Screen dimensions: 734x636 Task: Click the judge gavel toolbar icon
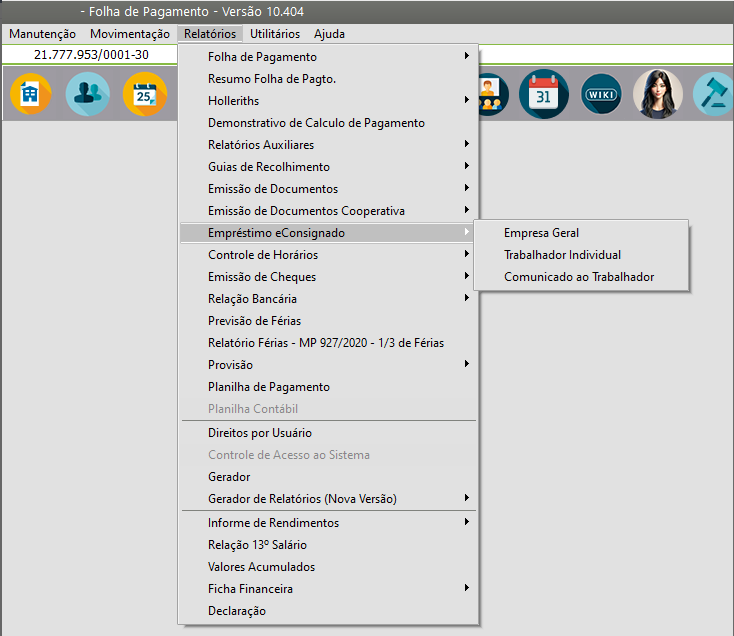point(714,95)
